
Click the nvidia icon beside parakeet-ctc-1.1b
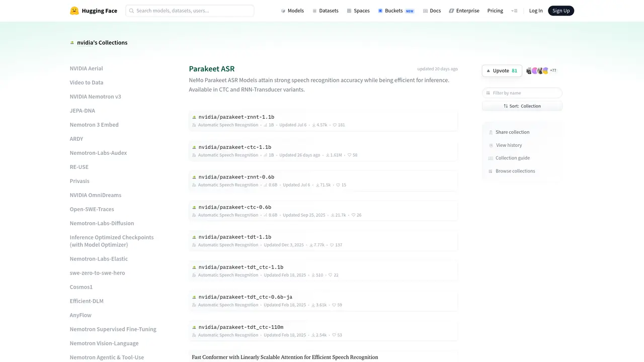194,147
